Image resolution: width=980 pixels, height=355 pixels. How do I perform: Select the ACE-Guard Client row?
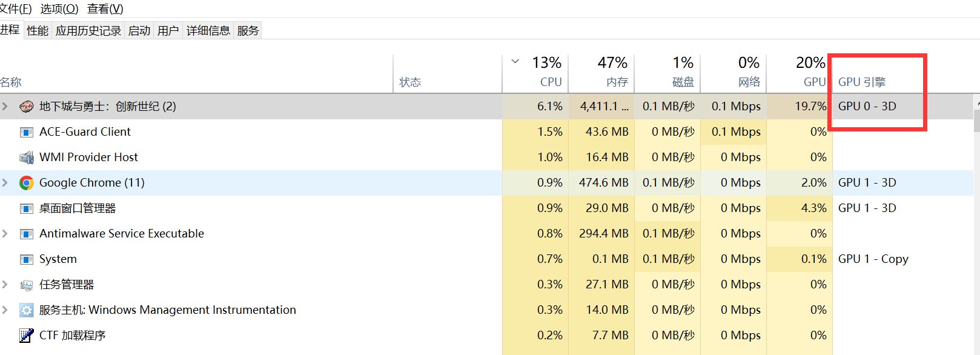click(486, 132)
